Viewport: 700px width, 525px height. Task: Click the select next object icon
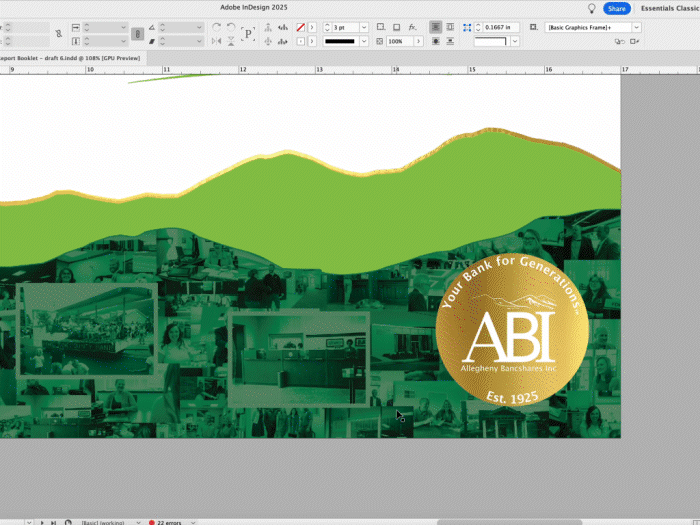(x=283, y=42)
